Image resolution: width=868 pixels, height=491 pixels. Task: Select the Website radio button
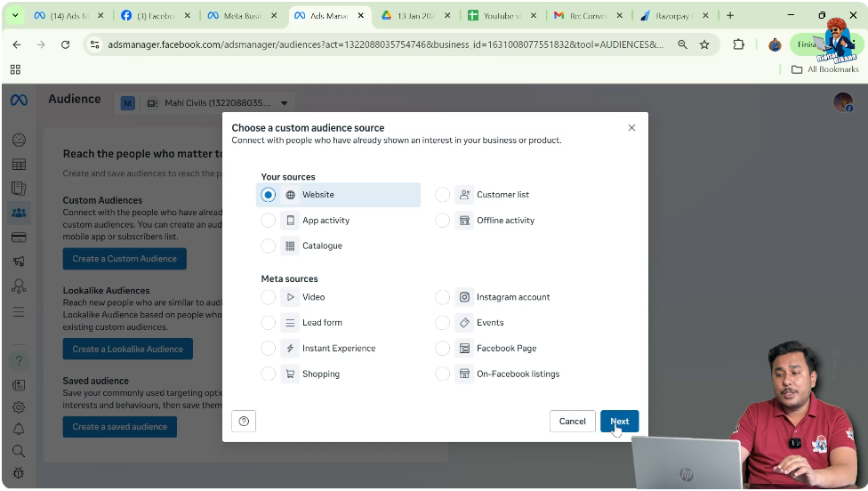click(268, 195)
